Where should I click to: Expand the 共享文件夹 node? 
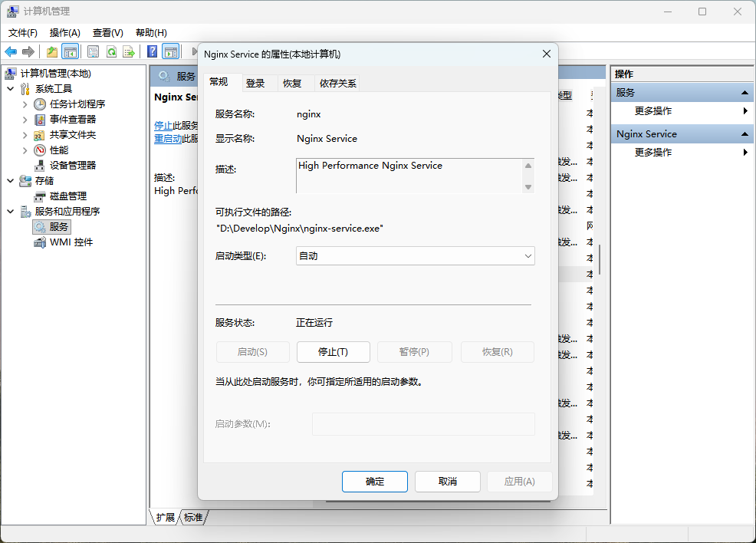point(25,135)
